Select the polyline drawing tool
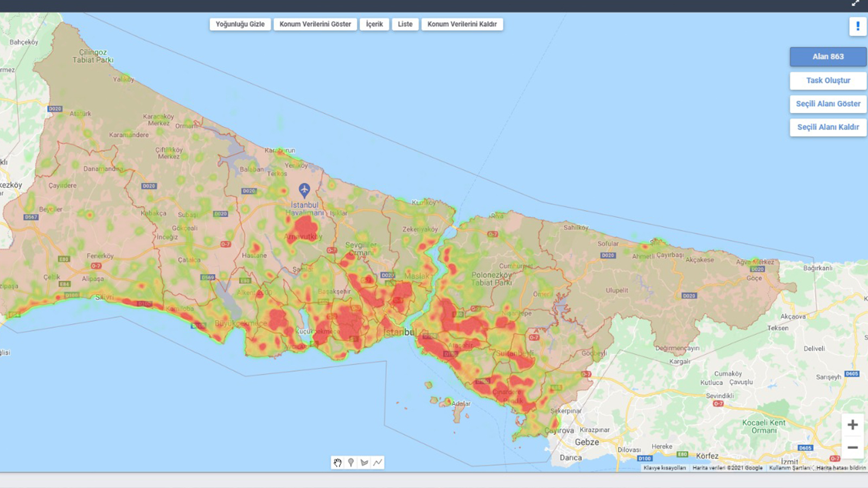 point(378,463)
